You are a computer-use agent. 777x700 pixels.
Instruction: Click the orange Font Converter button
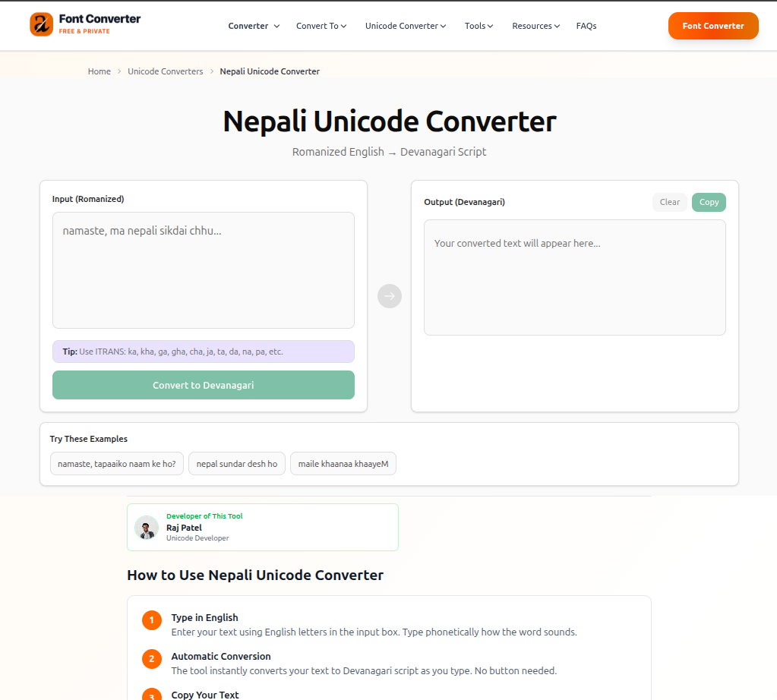[713, 26]
